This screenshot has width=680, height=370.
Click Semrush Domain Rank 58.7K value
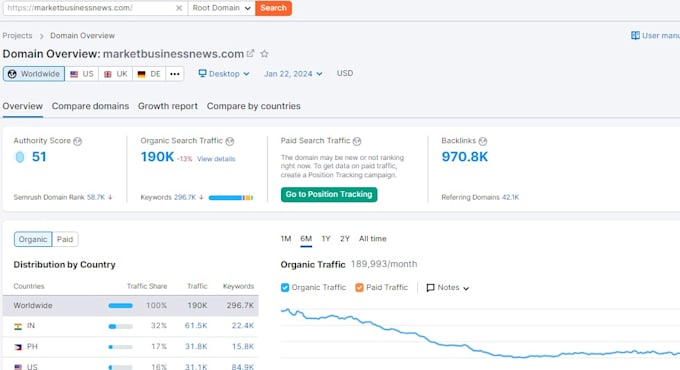96,197
